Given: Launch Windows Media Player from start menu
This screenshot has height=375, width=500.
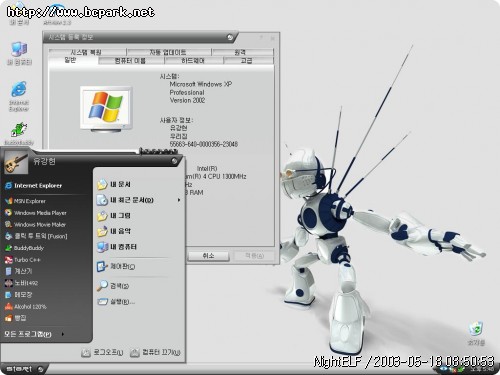Looking at the screenshot, I should coord(36,213).
